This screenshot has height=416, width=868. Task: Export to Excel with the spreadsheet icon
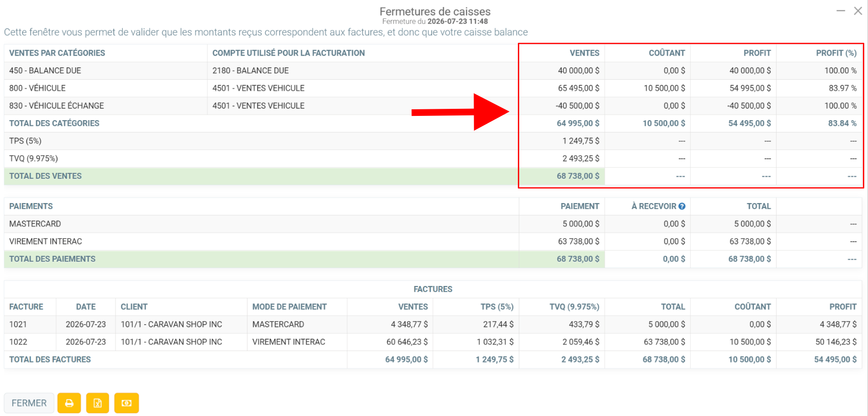[x=98, y=403]
